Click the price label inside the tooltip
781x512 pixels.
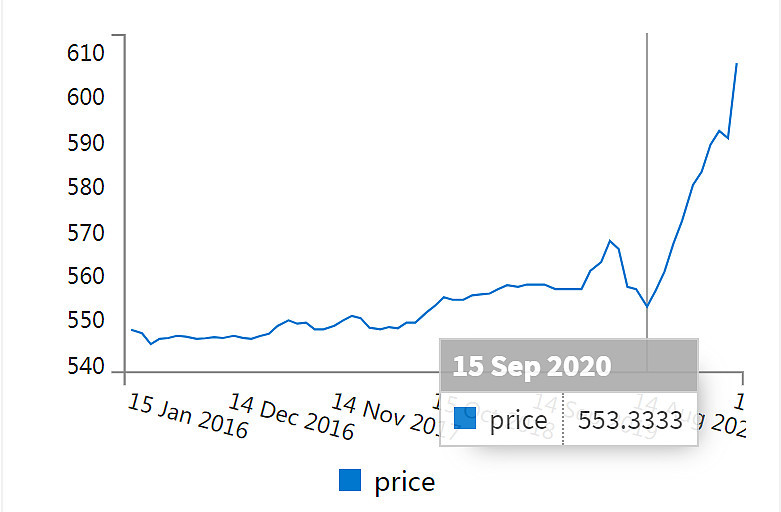click(x=518, y=420)
